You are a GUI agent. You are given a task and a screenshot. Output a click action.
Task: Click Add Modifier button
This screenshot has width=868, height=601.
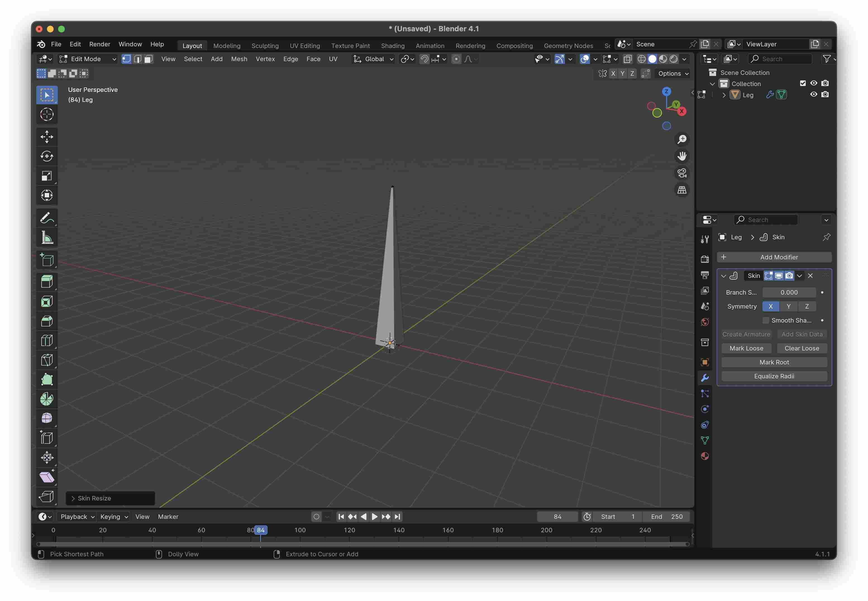pos(774,257)
